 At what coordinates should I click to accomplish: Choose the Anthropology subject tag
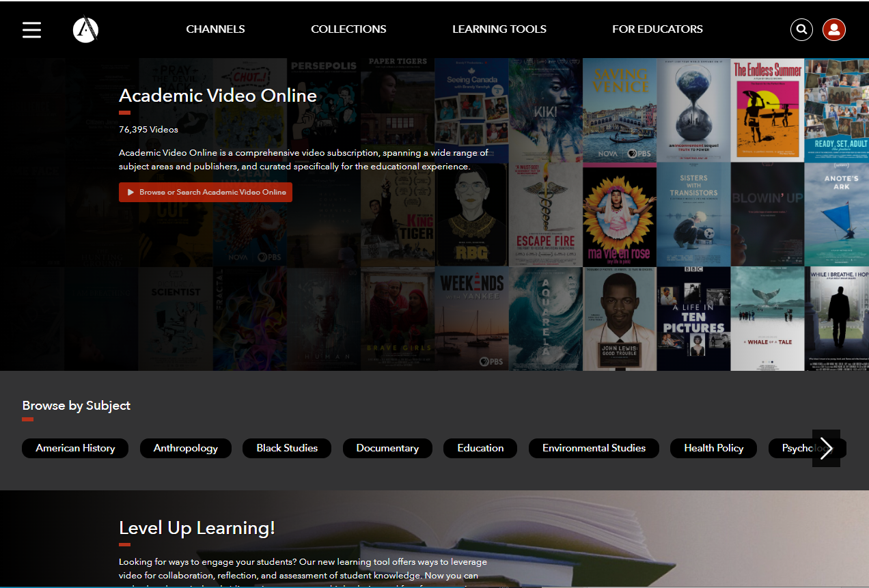(186, 448)
